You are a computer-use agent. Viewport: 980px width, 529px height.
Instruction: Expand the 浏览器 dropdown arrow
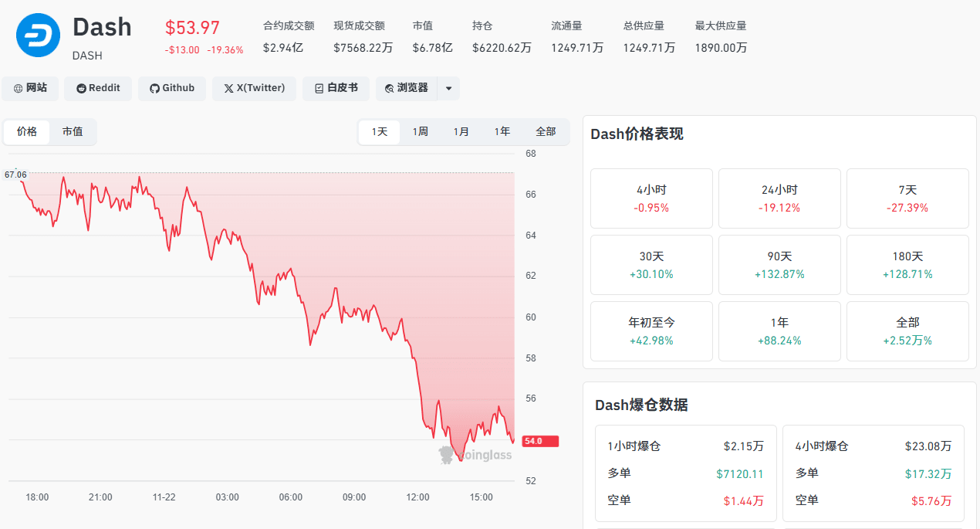[449, 88]
